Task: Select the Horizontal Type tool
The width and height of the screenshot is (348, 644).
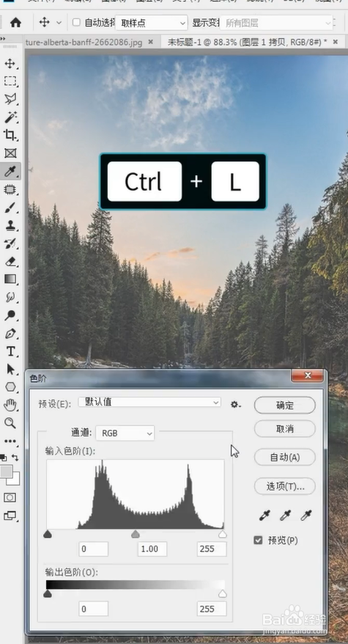Action: pos(10,351)
